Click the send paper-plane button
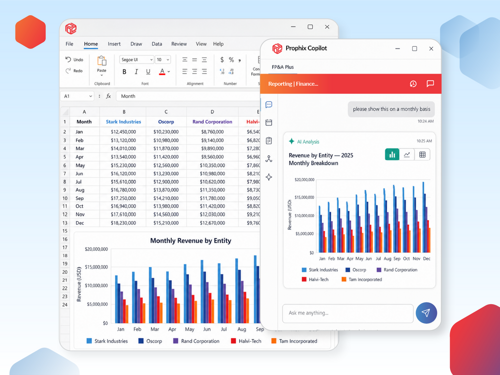Image resolution: width=500 pixels, height=375 pixels. [x=426, y=313]
